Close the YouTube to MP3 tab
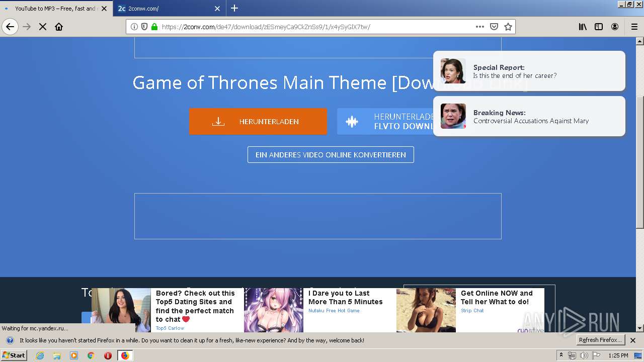This screenshot has height=362, width=644. coord(104,9)
